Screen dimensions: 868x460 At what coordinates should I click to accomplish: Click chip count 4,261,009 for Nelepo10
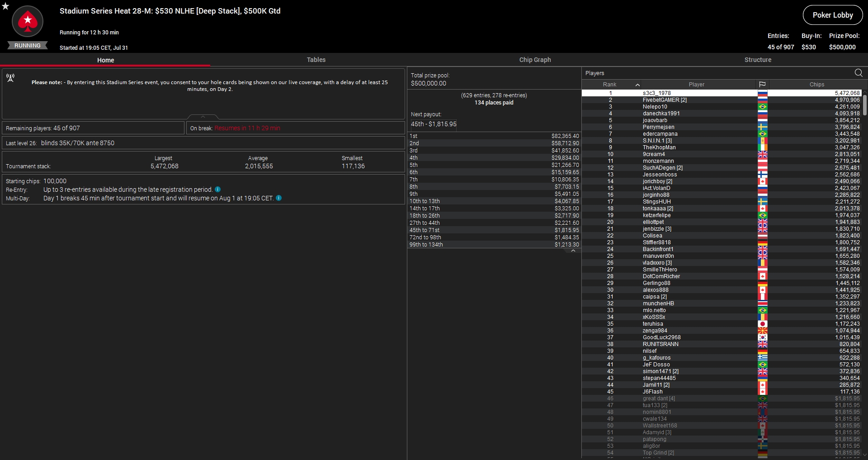[x=847, y=107]
